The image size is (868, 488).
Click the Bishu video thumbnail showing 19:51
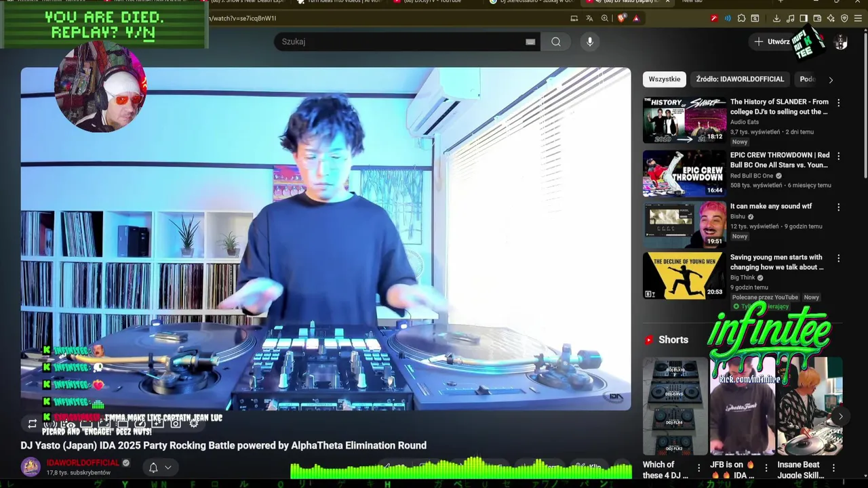coord(684,224)
